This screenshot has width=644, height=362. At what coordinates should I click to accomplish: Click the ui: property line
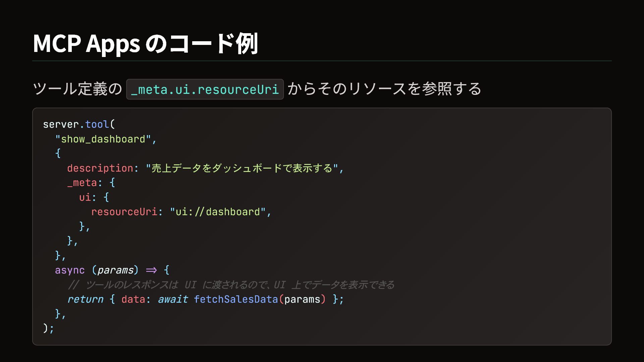point(94,197)
